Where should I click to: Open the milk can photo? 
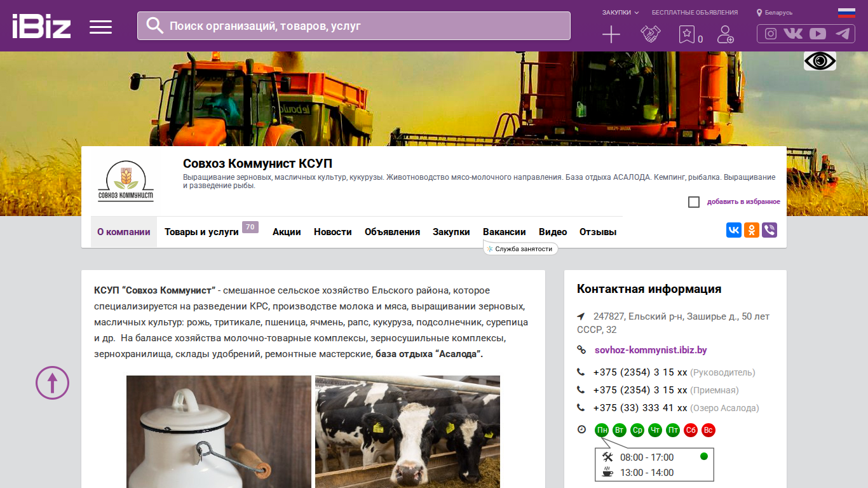219,431
